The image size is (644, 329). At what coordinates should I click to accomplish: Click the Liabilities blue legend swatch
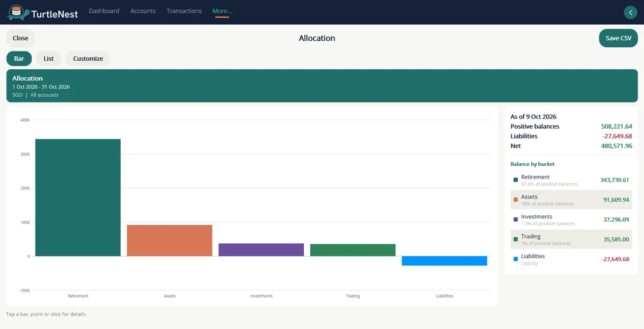click(516, 259)
